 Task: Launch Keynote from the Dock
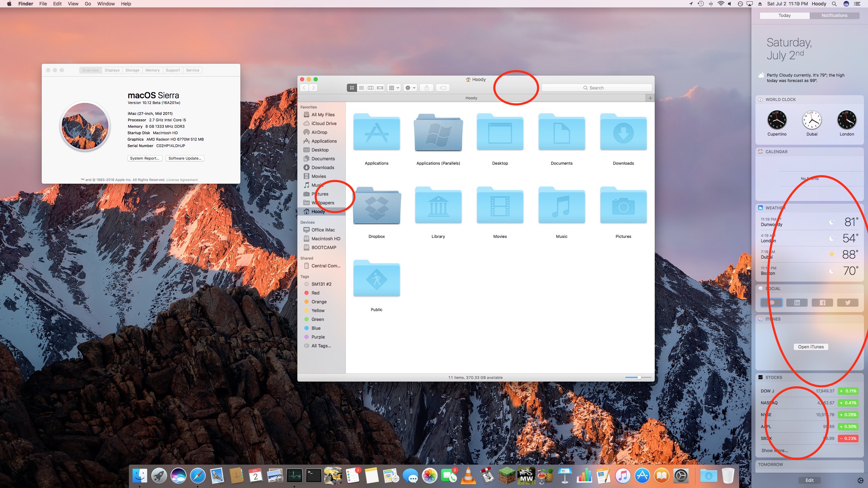pyautogui.click(x=565, y=476)
